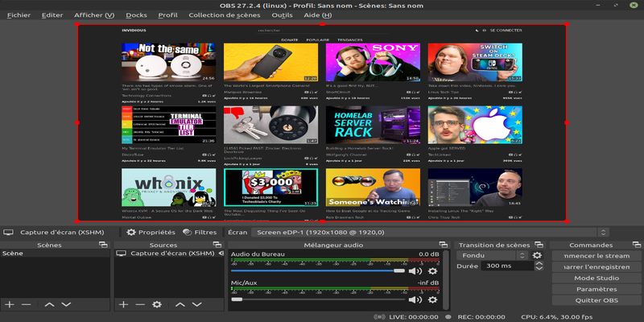Open source properties via the Sources gear icon
Screen dimensions: 644x322
[157, 304]
